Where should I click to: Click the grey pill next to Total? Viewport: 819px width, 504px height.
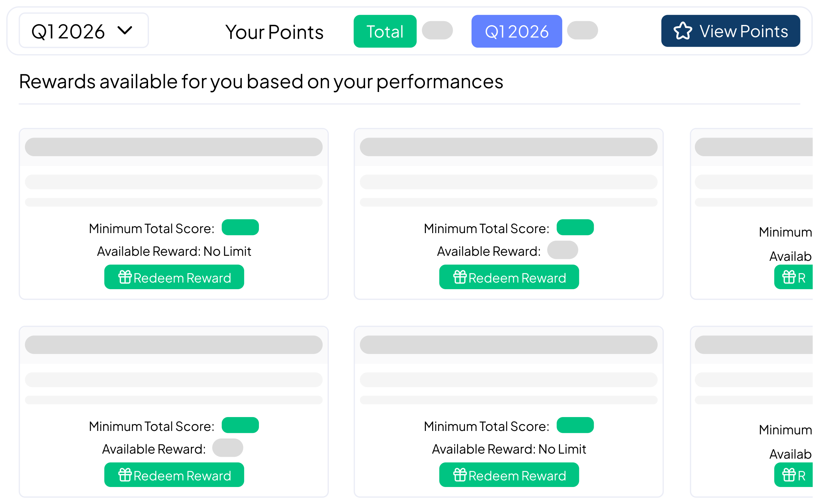(437, 30)
